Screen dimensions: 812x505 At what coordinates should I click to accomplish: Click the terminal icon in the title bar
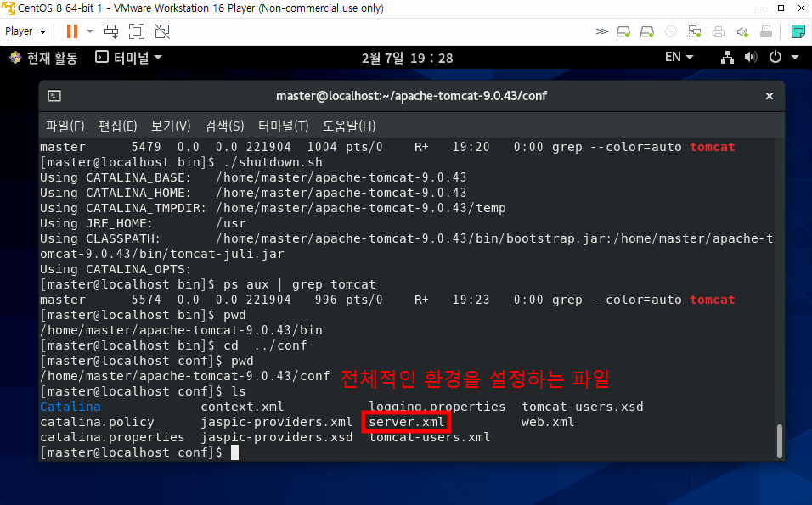[54, 96]
